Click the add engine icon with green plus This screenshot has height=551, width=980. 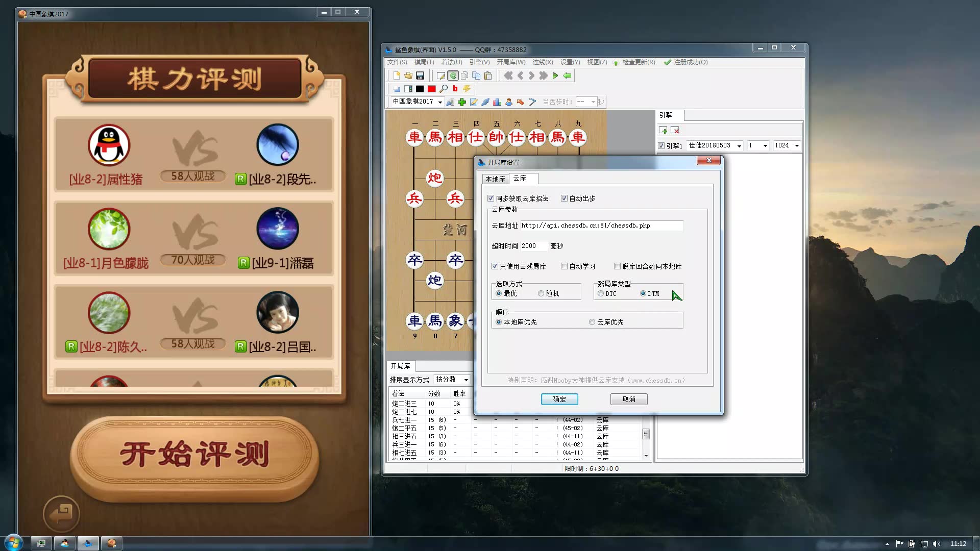(x=663, y=131)
